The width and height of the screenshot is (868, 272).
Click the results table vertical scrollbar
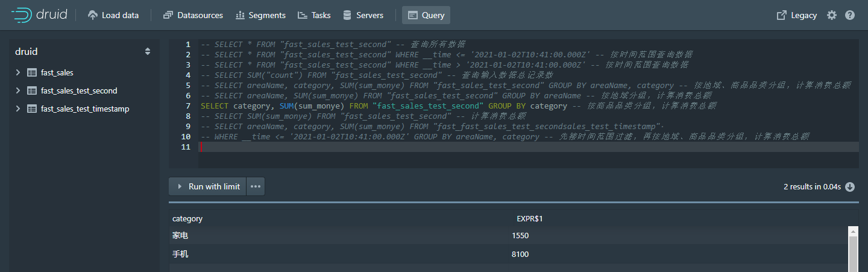point(853,250)
